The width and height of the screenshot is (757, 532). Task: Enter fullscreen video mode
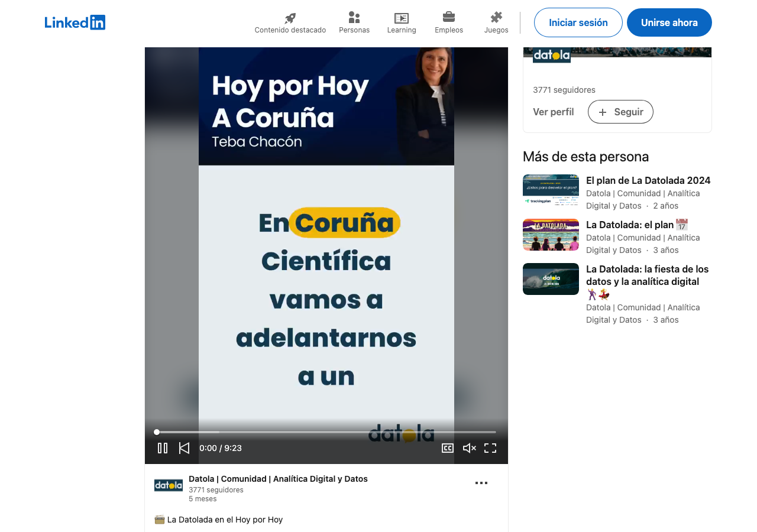click(x=490, y=448)
